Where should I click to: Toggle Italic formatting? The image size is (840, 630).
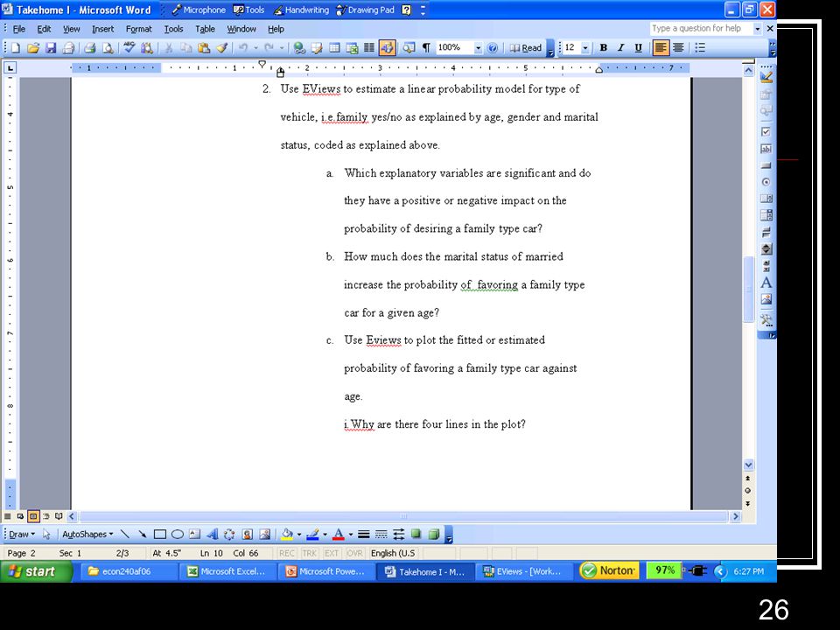click(621, 47)
